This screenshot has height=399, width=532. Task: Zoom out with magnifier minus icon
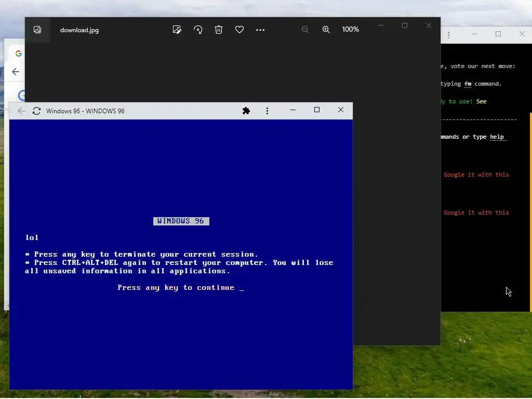click(x=305, y=30)
